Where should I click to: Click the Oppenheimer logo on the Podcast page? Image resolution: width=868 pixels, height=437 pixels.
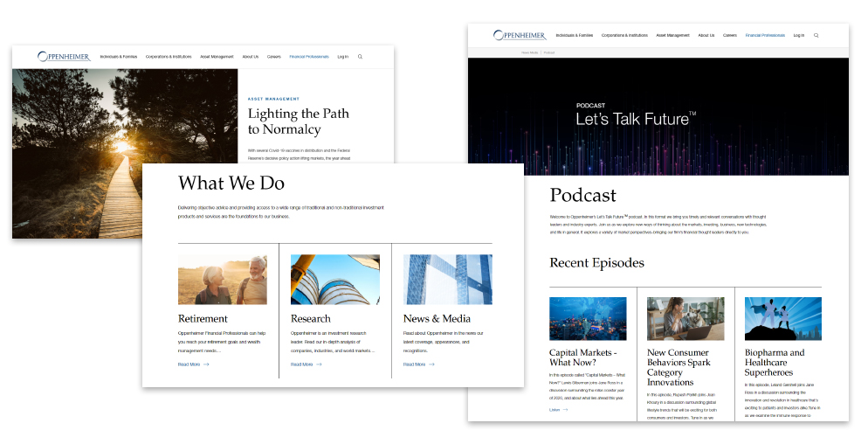520,36
